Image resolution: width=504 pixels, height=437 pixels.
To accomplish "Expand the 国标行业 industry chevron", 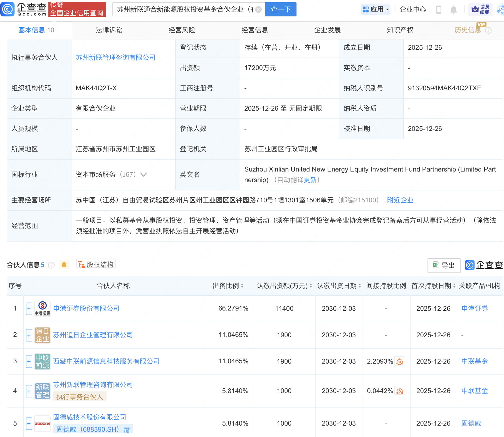I will tap(144, 175).
